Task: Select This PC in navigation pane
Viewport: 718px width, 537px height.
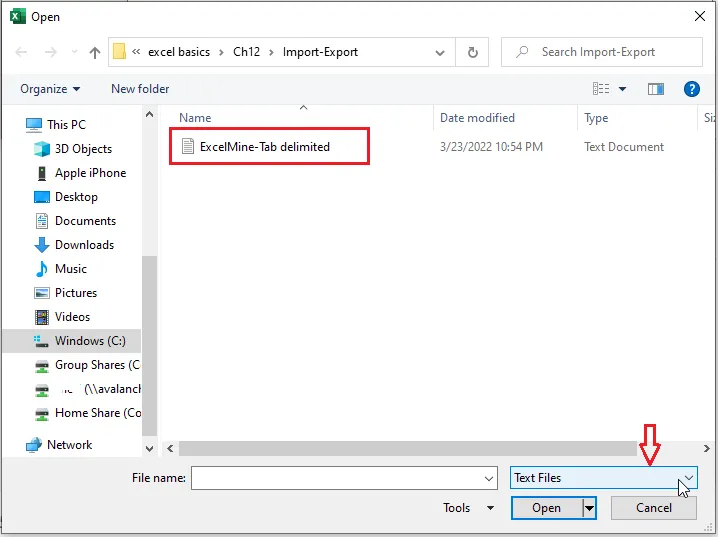Action: coord(55,125)
